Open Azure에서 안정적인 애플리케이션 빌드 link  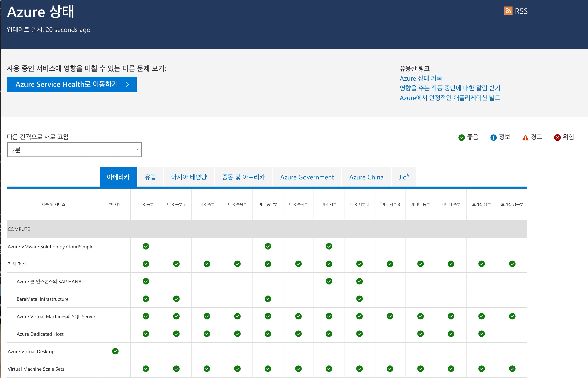click(x=450, y=98)
